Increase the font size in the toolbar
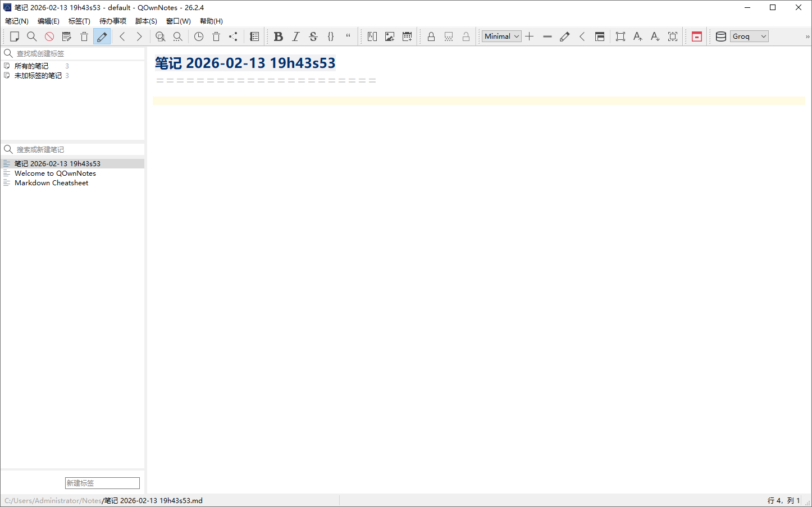The height and width of the screenshot is (507, 812). pyautogui.click(x=637, y=36)
